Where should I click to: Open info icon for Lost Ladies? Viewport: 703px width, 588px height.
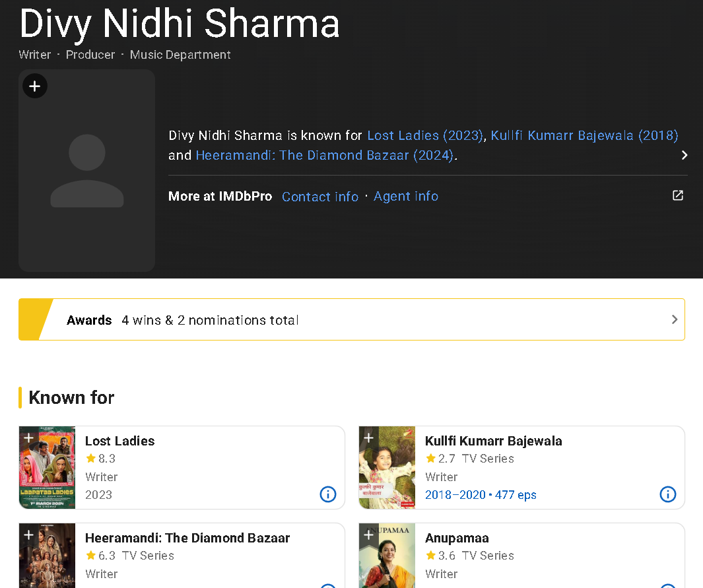[327, 494]
